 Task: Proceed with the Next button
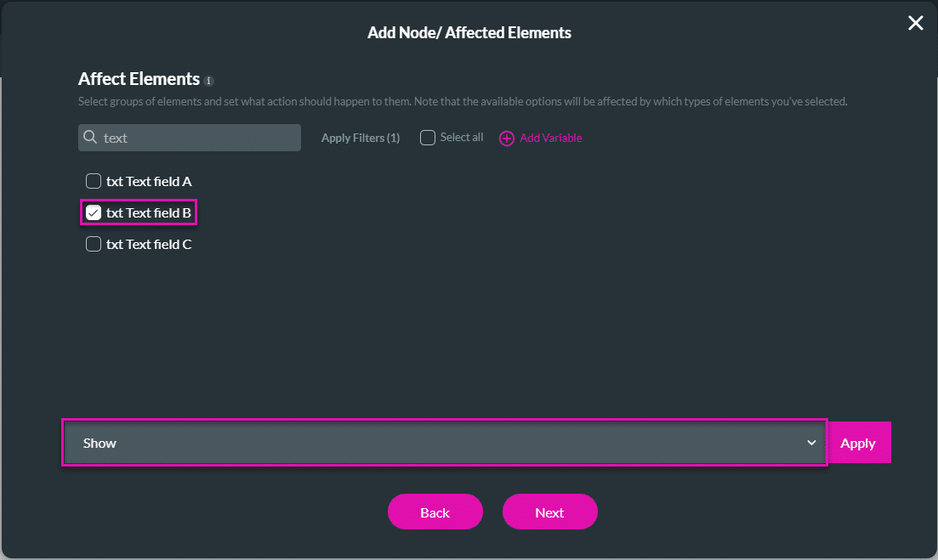click(x=549, y=512)
